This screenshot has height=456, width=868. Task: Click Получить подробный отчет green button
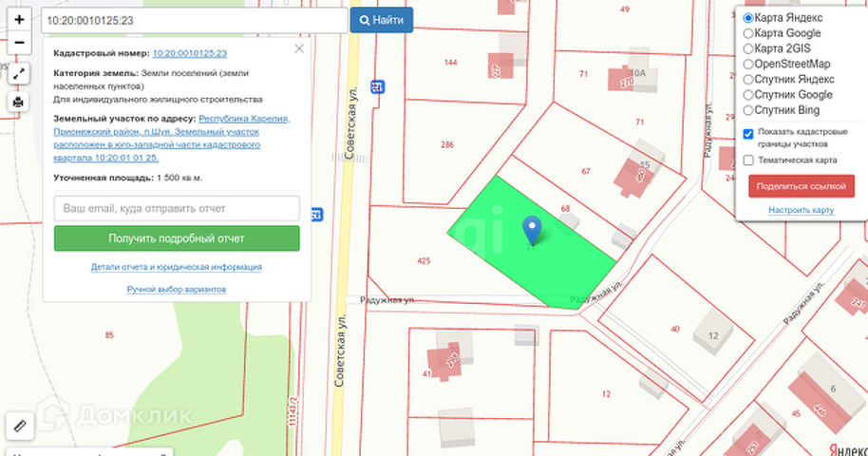click(178, 238)
